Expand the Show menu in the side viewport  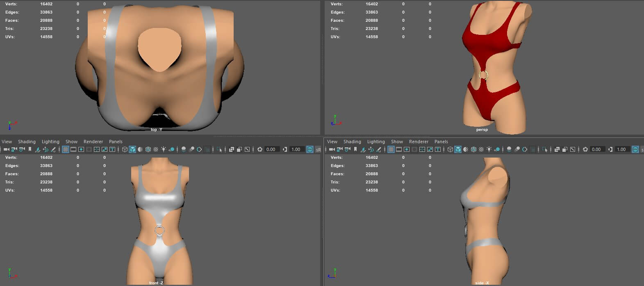(397, 142)
